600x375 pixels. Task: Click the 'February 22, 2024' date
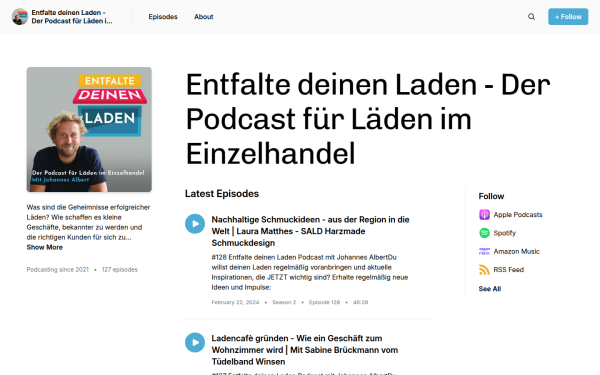tap(235, 302)
